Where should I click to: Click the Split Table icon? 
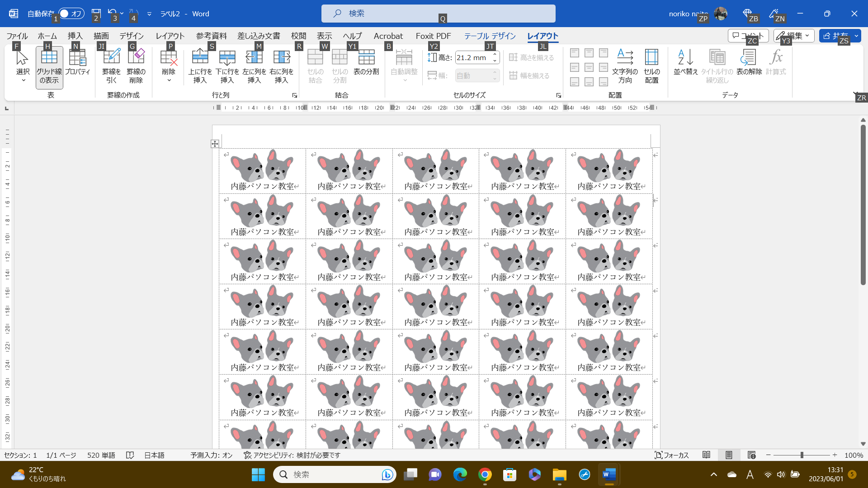coord(366,62)
